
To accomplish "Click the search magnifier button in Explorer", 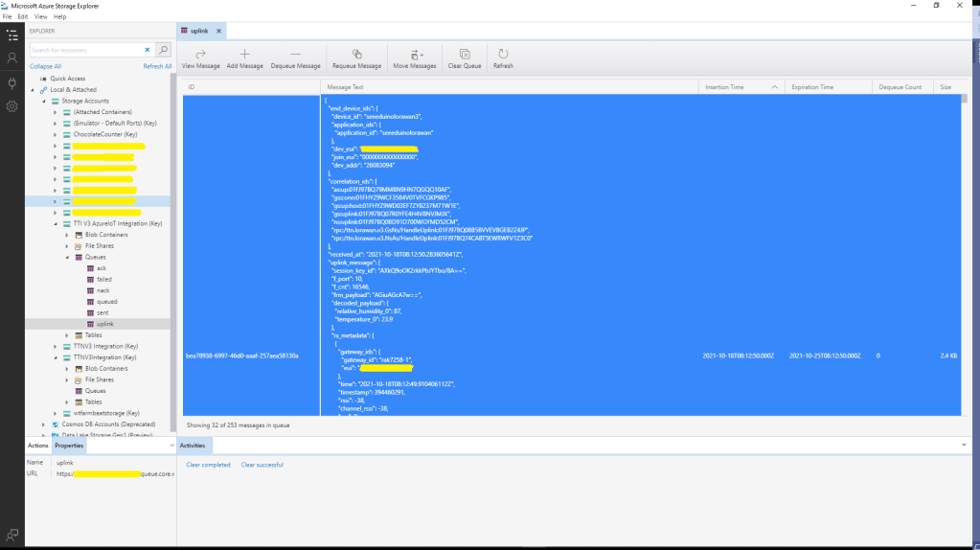I will tap(164, 50).
